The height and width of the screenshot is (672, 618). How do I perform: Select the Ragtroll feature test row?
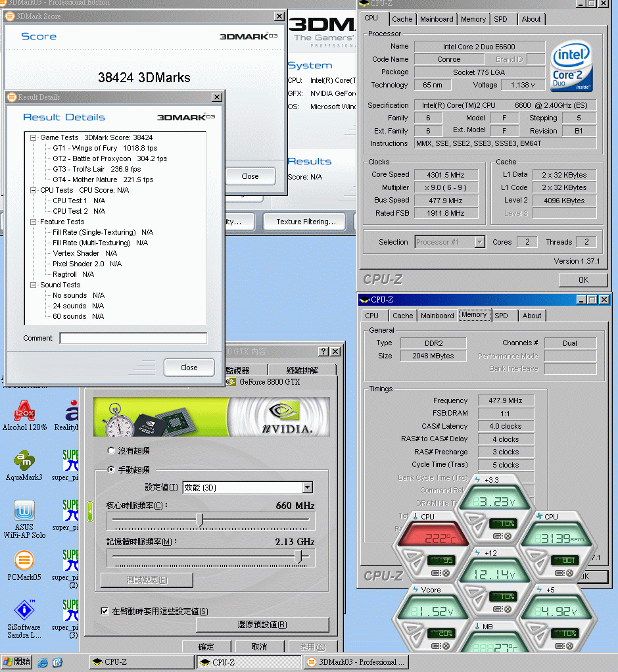click(73, 275)
